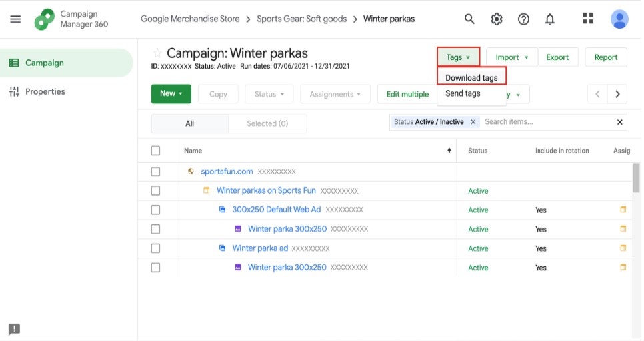Click the Copy button

click(218, 94)
